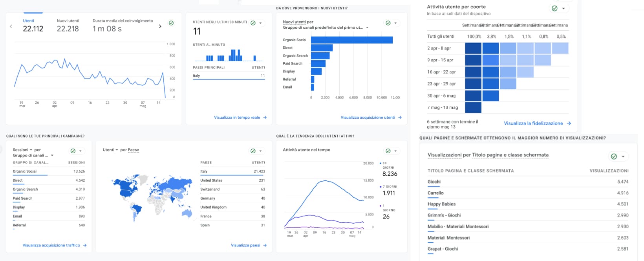The image size is (644, 261).
Task: Click the Paid Search sessions row in campaigns table
Action: 49,199
